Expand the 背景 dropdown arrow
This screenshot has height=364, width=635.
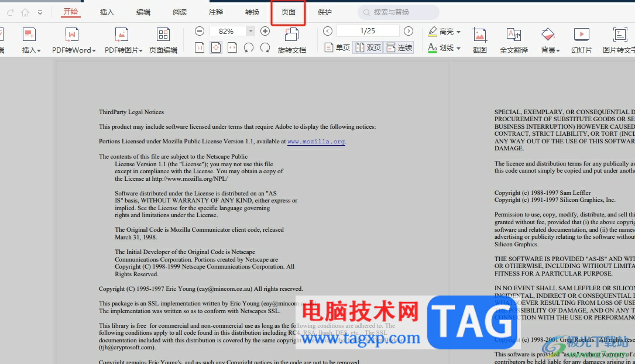(x=558, y=50)
